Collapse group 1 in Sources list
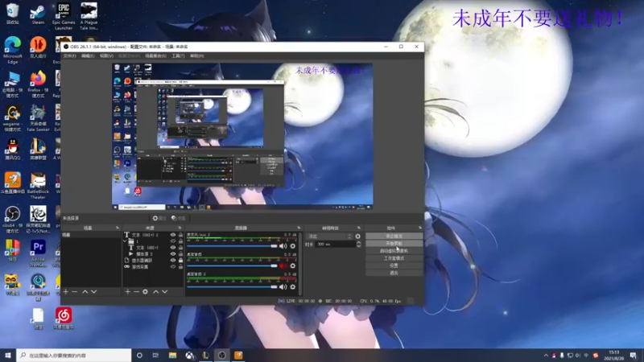The image size is (644, 362). tap(125, 241)
